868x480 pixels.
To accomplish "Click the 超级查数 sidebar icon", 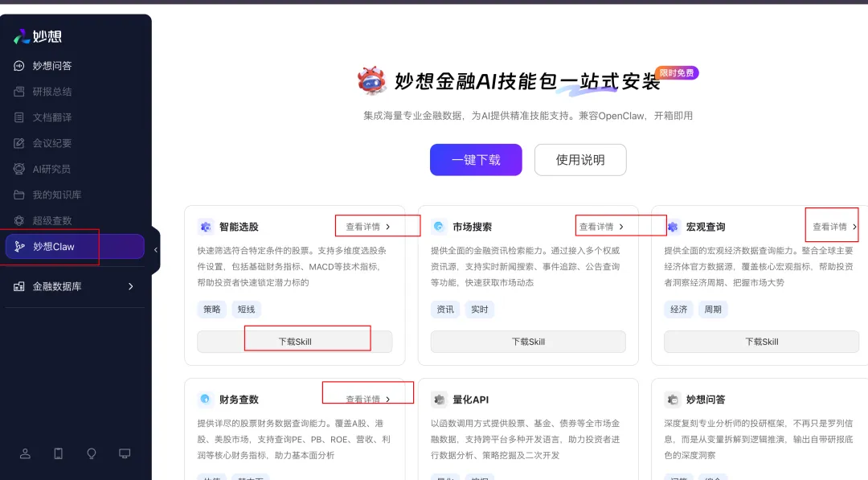I will (18, 220).
